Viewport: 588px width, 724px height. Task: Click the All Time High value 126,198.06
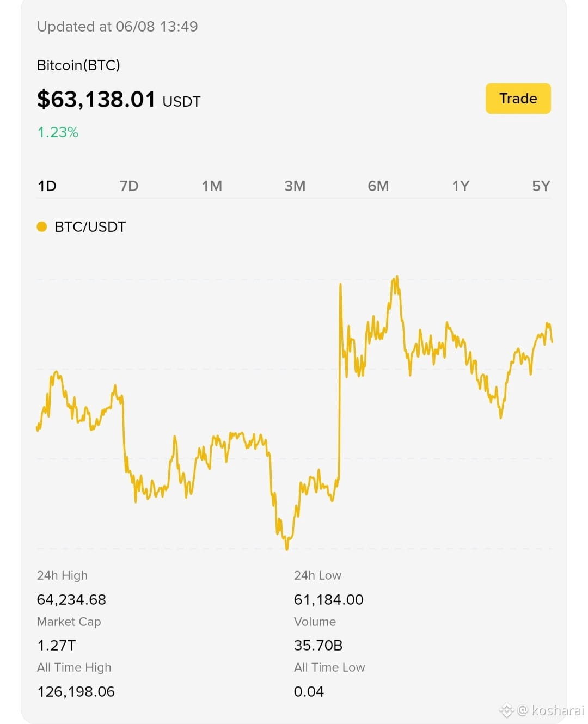click(x=76, y=692)
